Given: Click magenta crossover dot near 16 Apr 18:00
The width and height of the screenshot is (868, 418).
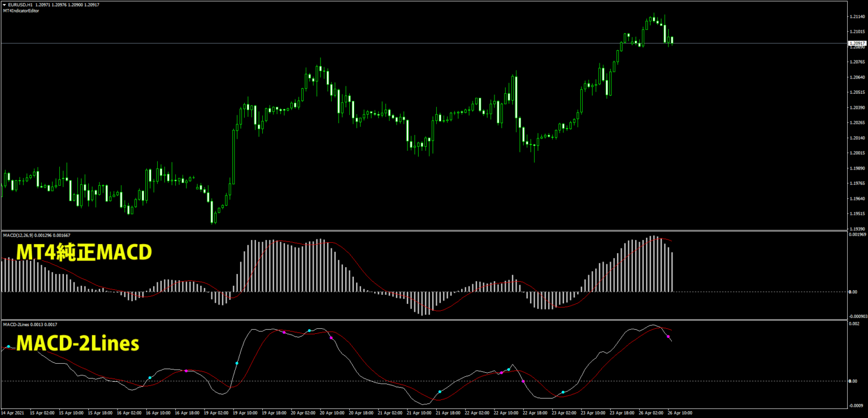Looking at the screenshot, I should coord(186,371).
